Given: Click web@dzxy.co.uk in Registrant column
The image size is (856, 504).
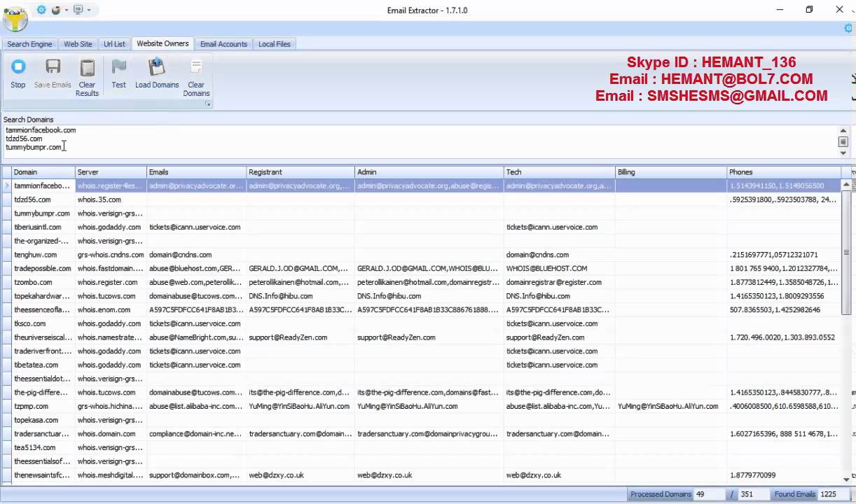Looking at the screenshot, I should (x=301, y=475).
